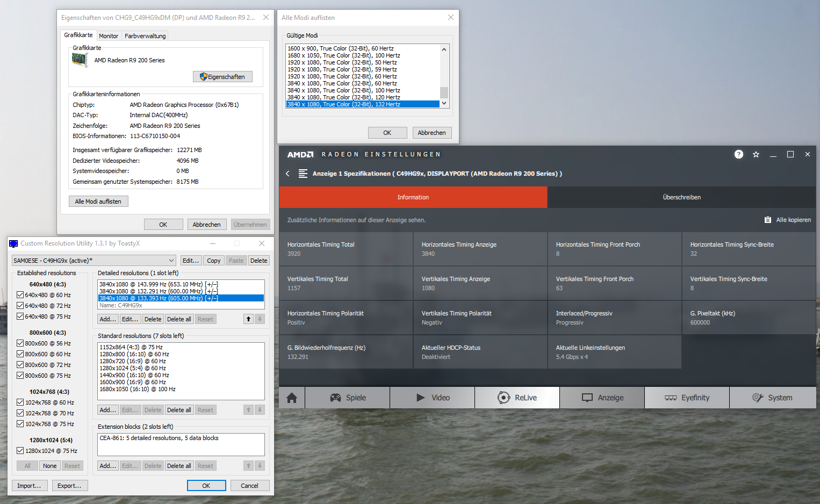Go back with the Radeon back arrow
This screenshot has height=504, width=820.
point(287,174)
